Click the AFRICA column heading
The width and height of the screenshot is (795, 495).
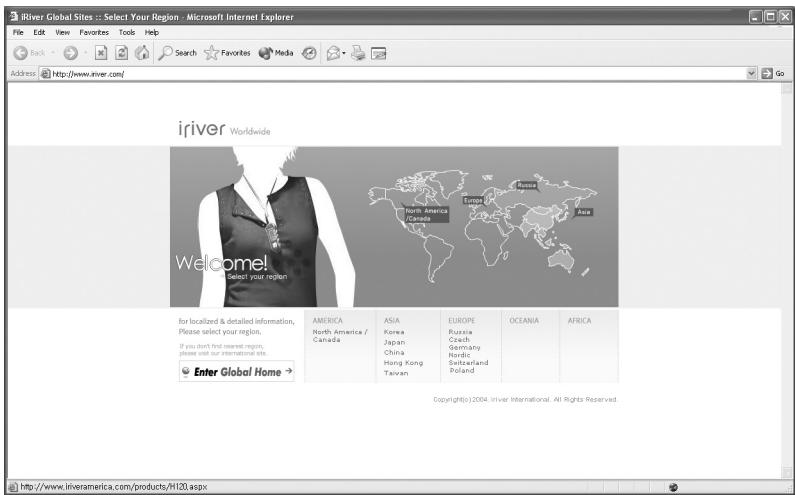pos(580,321)
